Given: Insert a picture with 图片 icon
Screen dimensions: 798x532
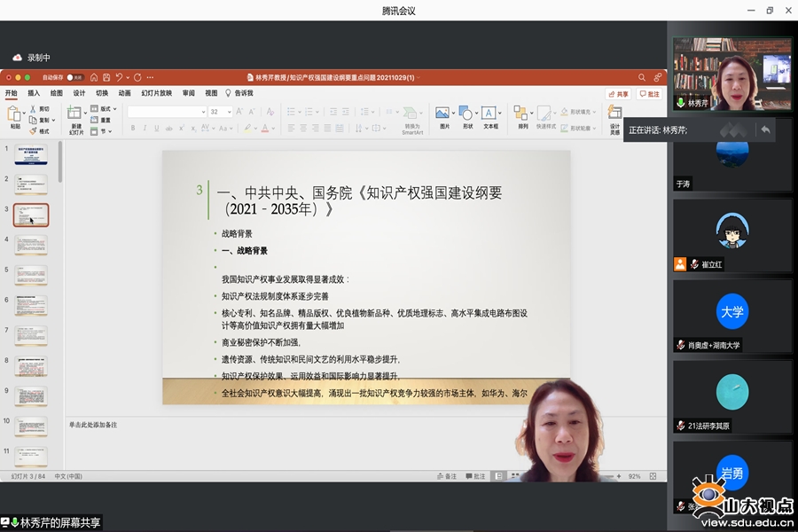Looking at the screenshot, I should pos(444,117).
